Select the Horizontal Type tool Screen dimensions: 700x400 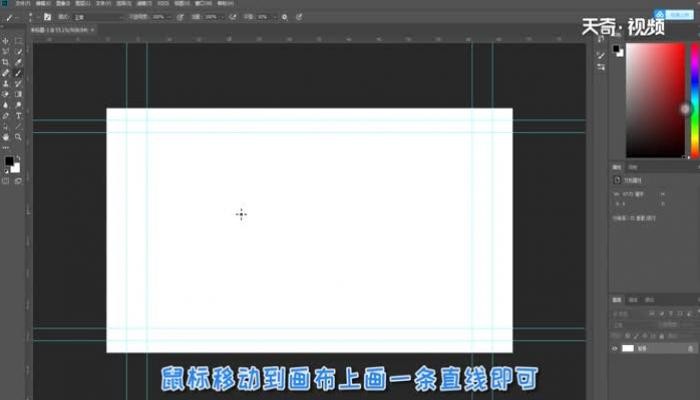(18, 116)
